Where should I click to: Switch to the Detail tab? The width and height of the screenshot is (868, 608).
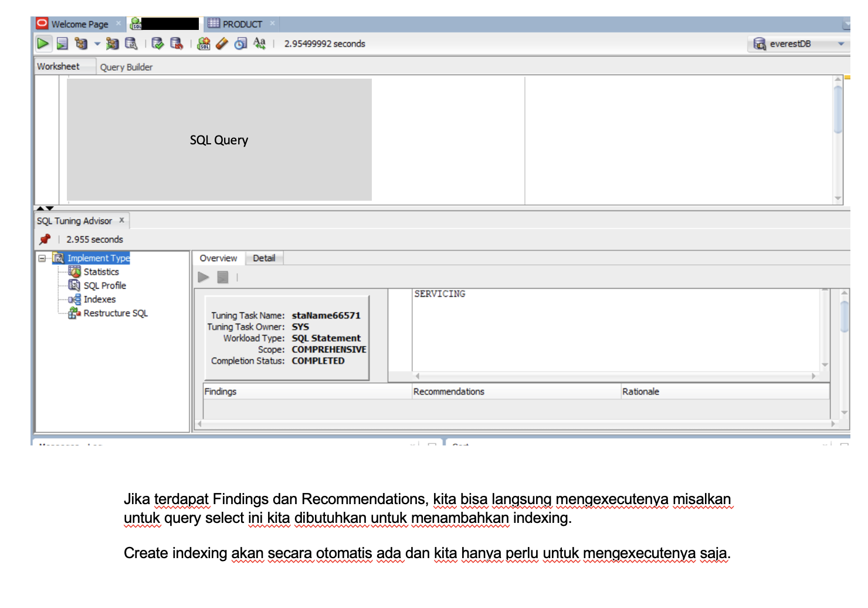pyautogui.click(x=264, y=258)
